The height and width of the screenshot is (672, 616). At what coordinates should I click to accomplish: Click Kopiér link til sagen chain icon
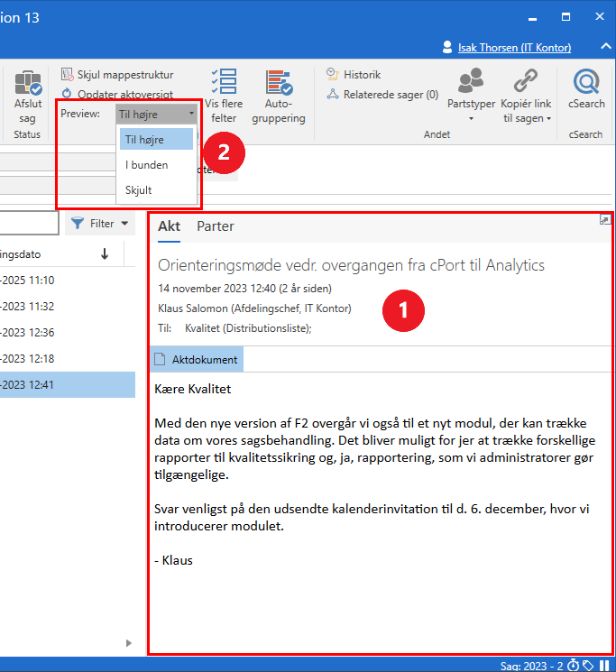[x=526, y=80]
